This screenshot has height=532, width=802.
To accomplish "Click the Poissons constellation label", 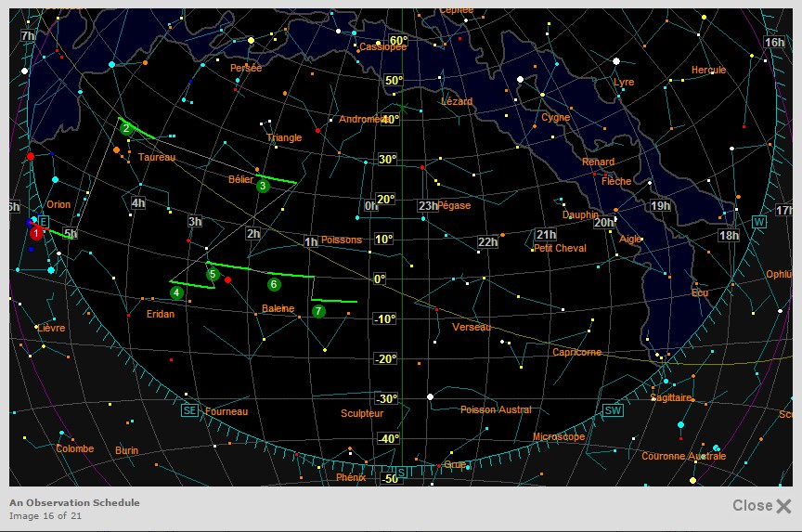I will [342, 240].
